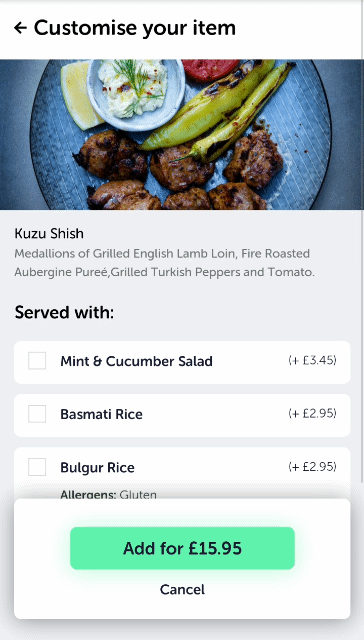Screen dimensions: 364x640
Task: Select the Mint & Cucumber Salad label
Action: coord(136,361)
